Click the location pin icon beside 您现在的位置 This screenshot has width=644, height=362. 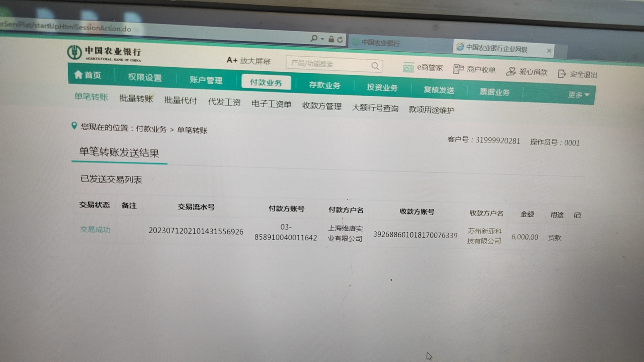(x=74, y=126)
